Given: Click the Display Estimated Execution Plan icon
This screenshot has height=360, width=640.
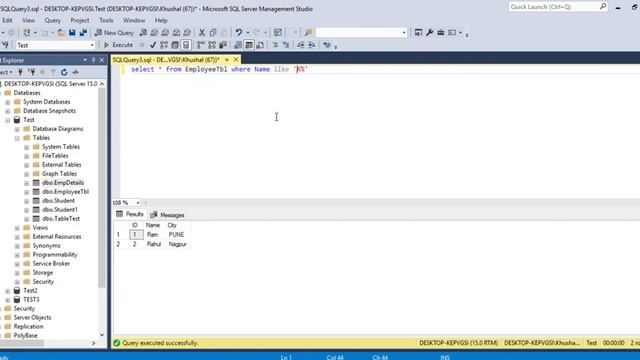Looking at the screenshot, I should click(x=164, y=45).
